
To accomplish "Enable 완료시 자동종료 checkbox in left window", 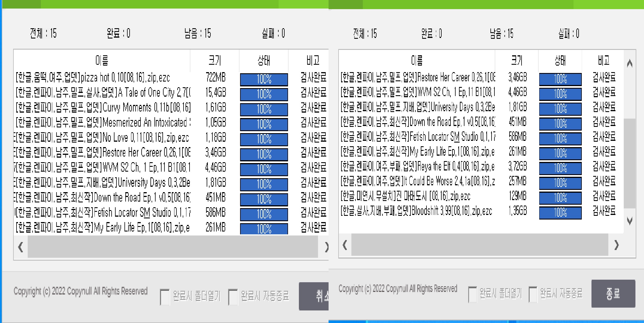I will point(233,297).
